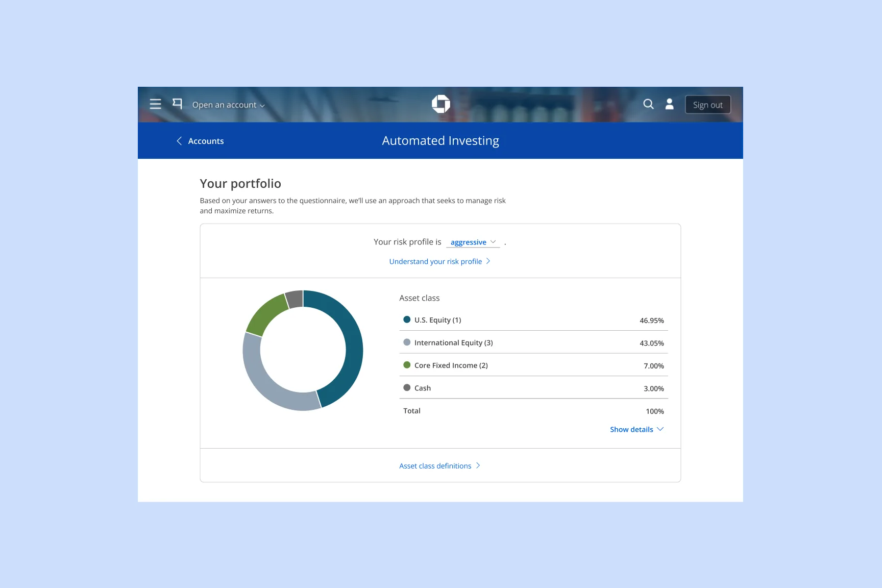This screenshot has height=588, width=882.
Task: Click the Chase octagon logo
Action: tap(441, 104)
